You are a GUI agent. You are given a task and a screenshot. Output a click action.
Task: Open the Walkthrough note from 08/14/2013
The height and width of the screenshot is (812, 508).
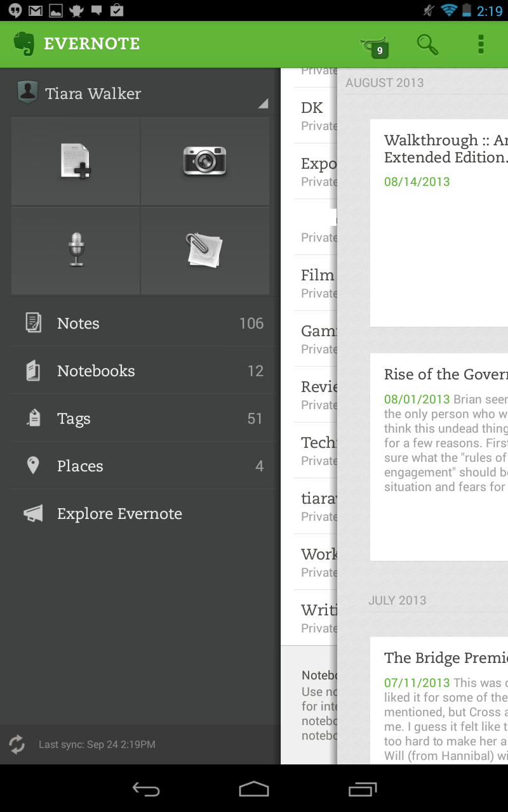pos(438,222)
